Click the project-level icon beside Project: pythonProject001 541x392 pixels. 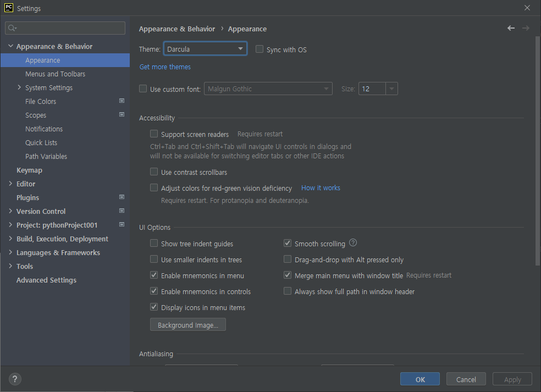point(122,225)
